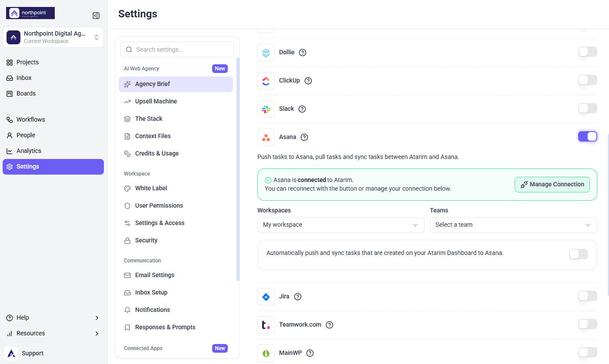Click the Jira integration logo
The image size is (609, 364).
click(x=266, y=297)
